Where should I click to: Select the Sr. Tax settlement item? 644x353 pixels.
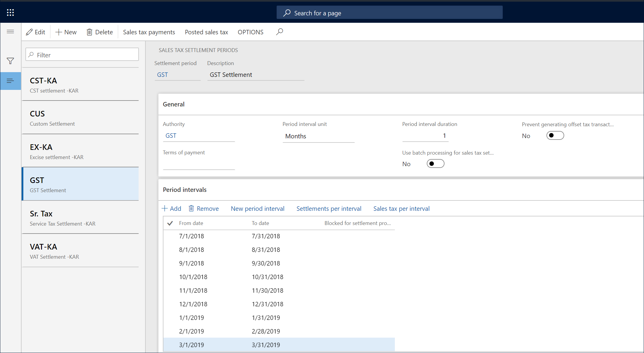[x=80, y=218]
